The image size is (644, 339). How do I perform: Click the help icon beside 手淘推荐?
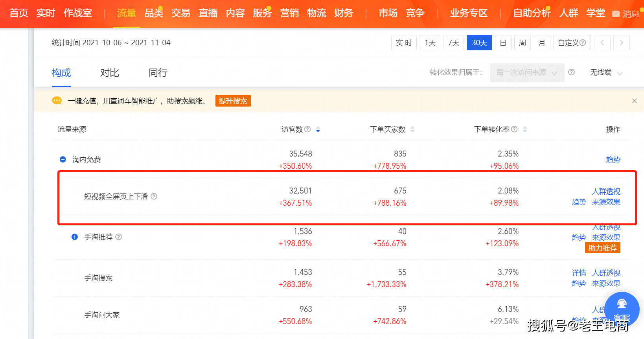click(x=119, y=237)
